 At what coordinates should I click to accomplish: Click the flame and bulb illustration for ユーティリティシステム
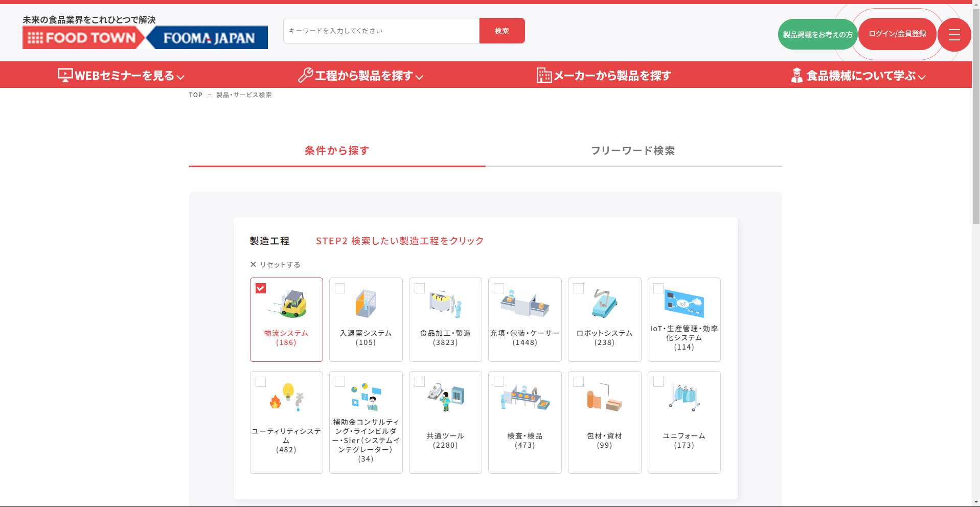(x=286, y=397)
